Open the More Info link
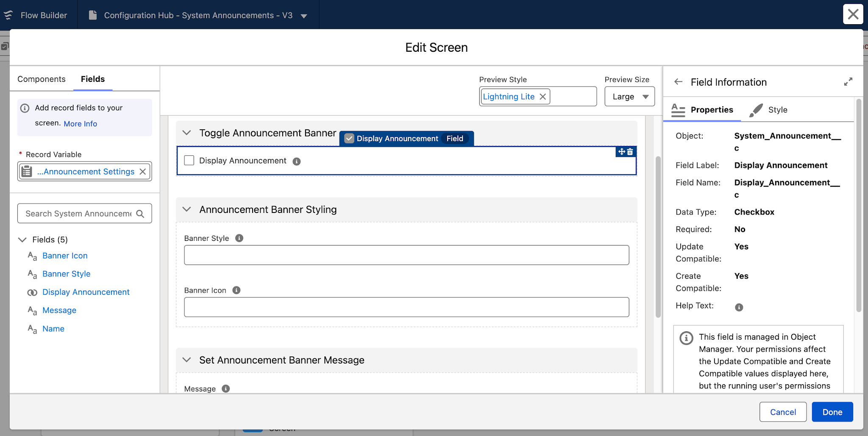 80,123
